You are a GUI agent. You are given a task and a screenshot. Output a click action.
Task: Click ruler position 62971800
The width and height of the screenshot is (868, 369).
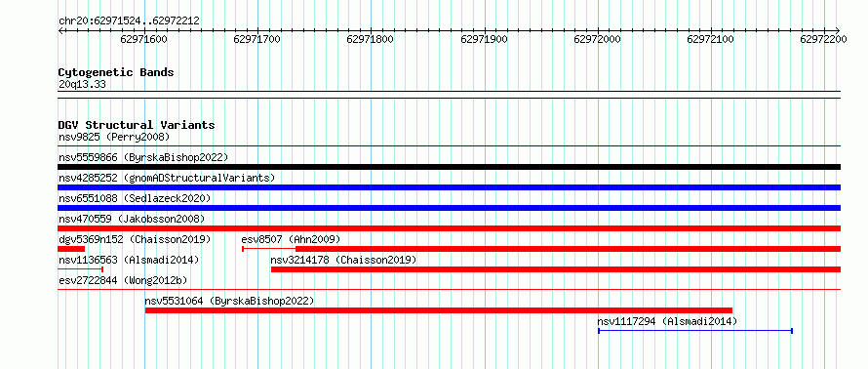pos(370,39)
